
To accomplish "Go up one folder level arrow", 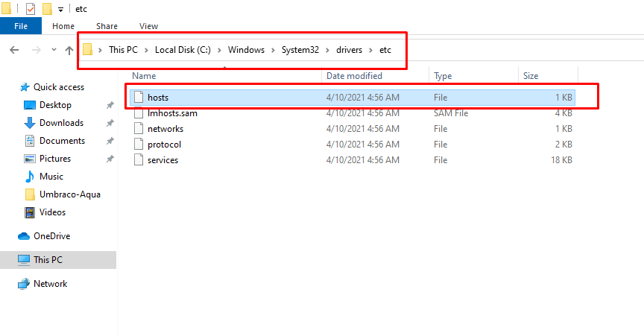I will pos(69,50).
